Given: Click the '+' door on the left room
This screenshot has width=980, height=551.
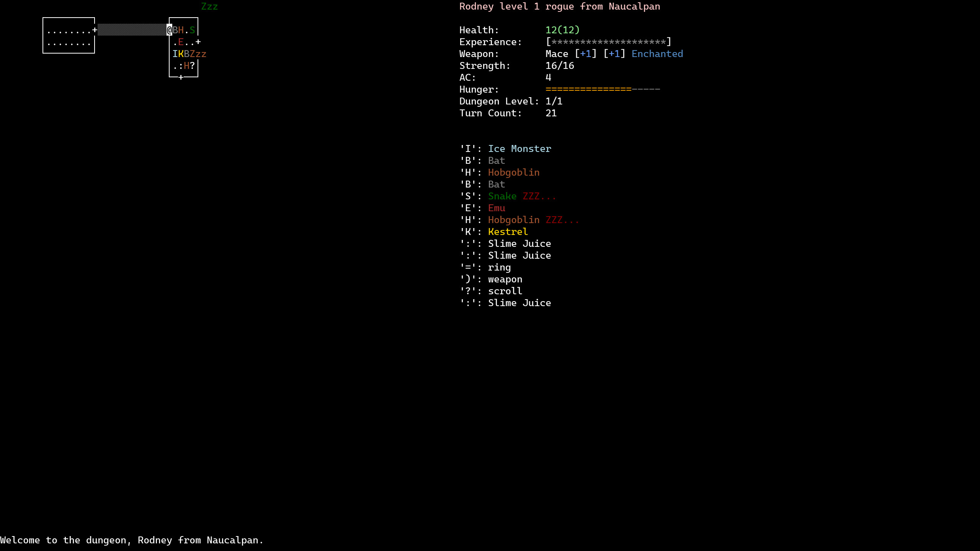Looking at the screenshot, I should (95, 29).
